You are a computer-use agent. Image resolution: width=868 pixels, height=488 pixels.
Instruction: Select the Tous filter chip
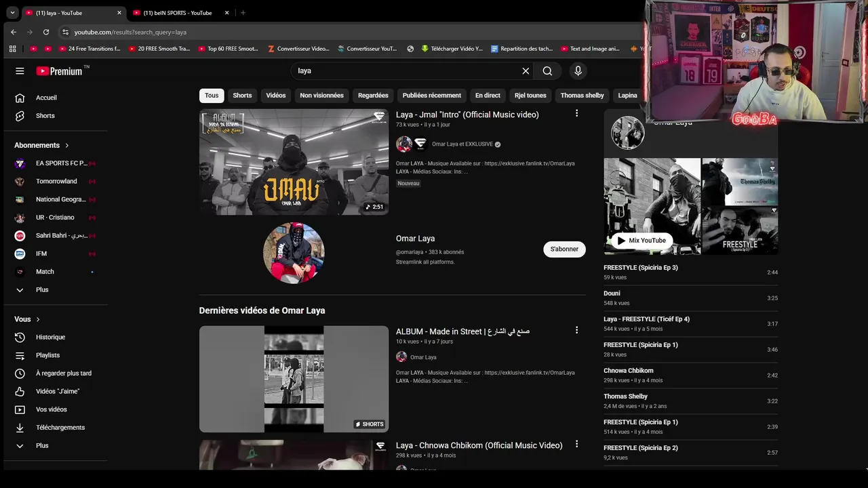[212, 96]
